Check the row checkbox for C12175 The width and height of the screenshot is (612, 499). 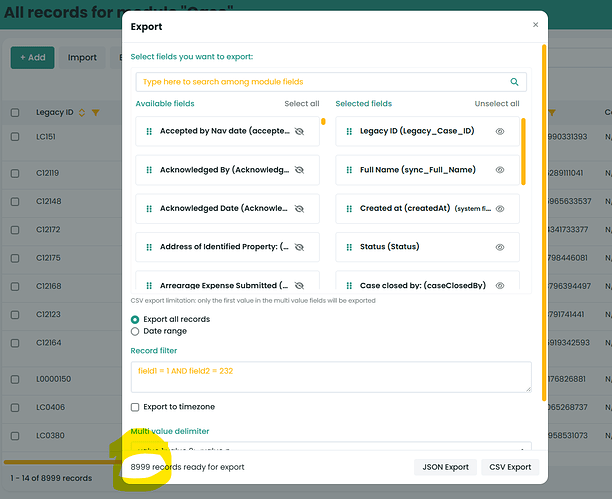[x=15, y=258]
